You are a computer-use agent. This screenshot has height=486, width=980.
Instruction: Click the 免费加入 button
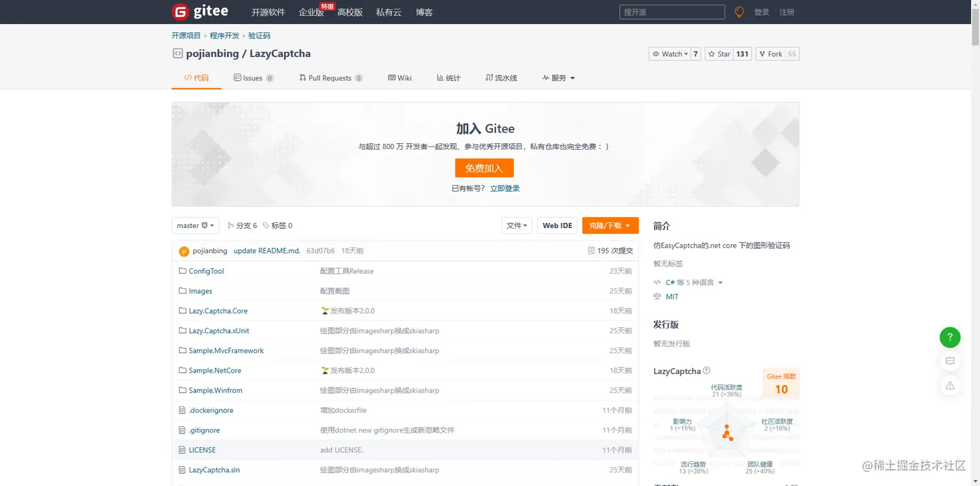click(x=484, y=168)
